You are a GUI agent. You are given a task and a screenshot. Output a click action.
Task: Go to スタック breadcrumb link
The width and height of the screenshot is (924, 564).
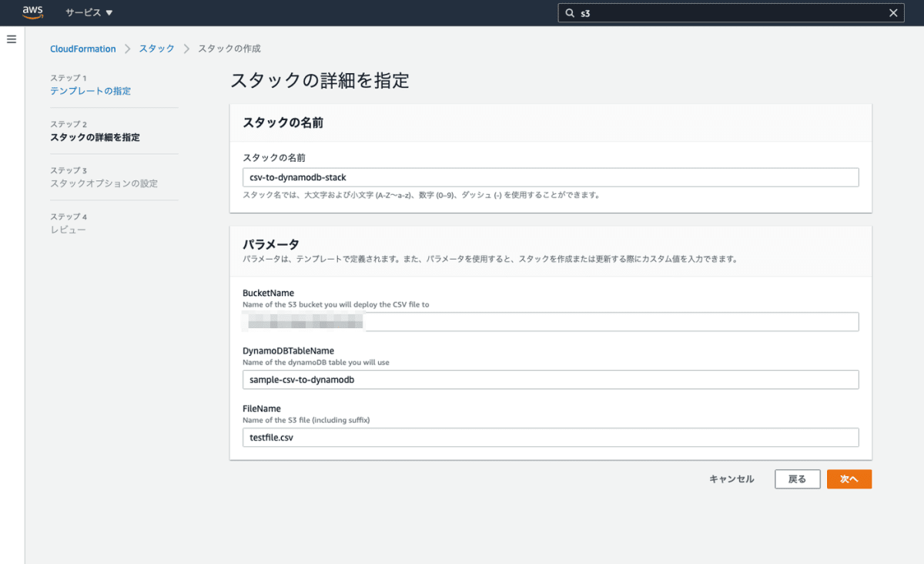click(x=157, y=49)
